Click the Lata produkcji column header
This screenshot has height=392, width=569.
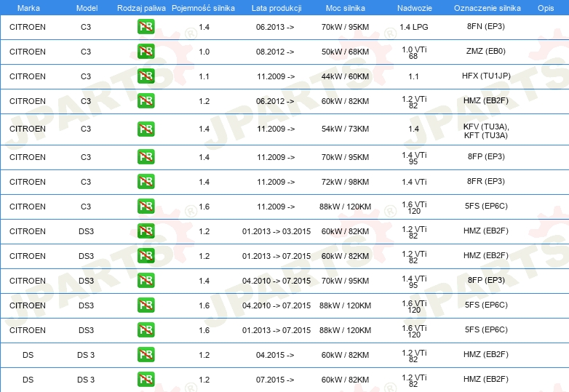click(x=276, y=8)
